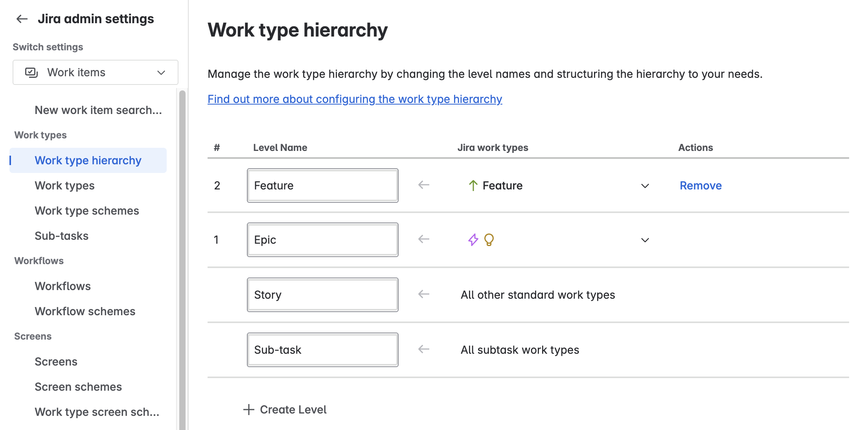Click the back arrow beside Jira admin settings
Viewport: 868px width, 430px height.
tap(22, 19)
